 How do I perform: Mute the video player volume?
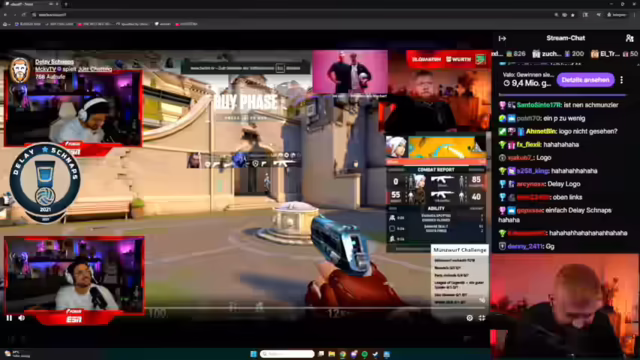22,318
